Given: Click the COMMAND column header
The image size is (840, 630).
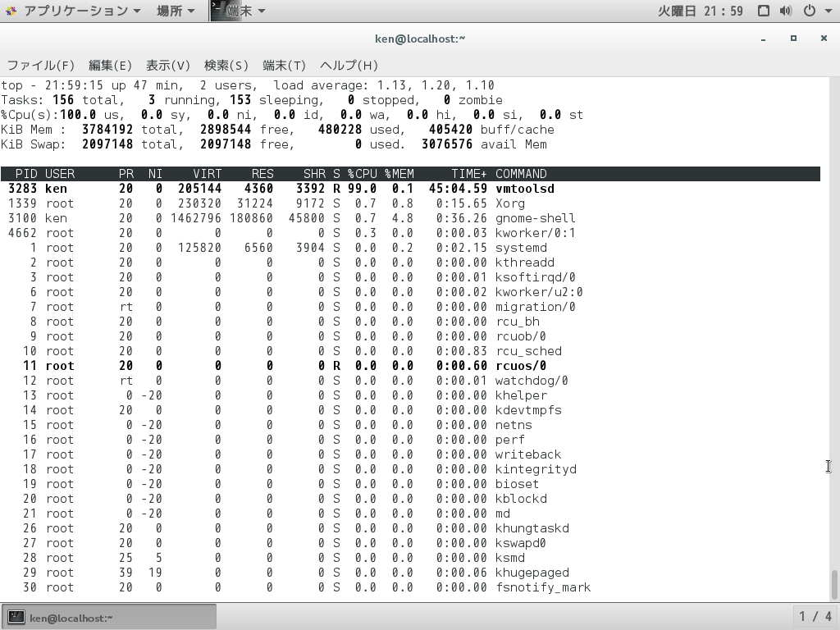Looking at the screenshot, I should (521, 174).
